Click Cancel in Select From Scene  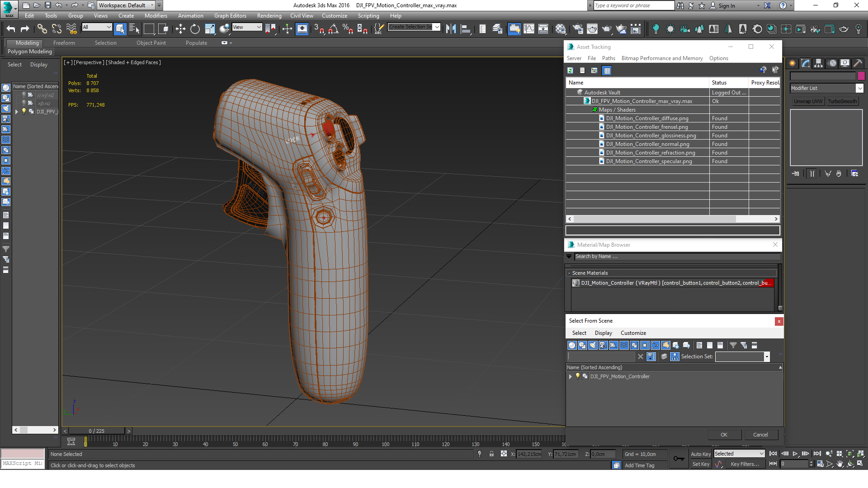coord(760,435)
